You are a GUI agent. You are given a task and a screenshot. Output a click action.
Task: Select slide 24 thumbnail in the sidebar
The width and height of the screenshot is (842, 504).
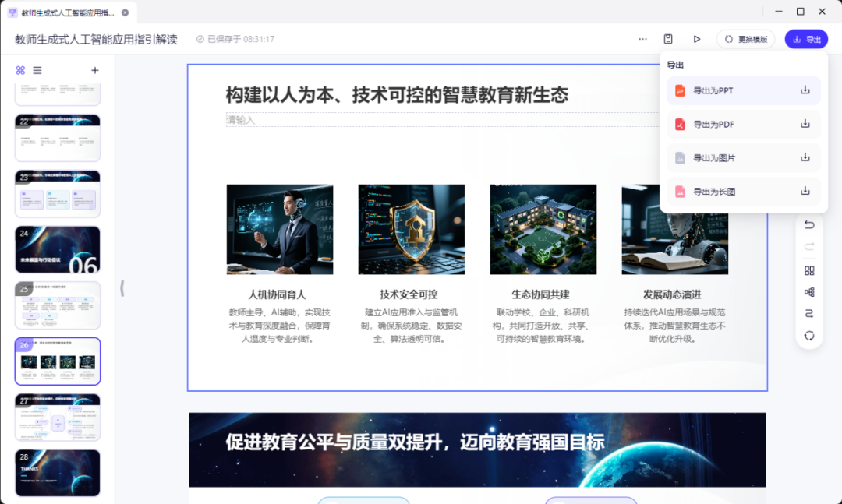pyautogui.click(x=57, y=249)
